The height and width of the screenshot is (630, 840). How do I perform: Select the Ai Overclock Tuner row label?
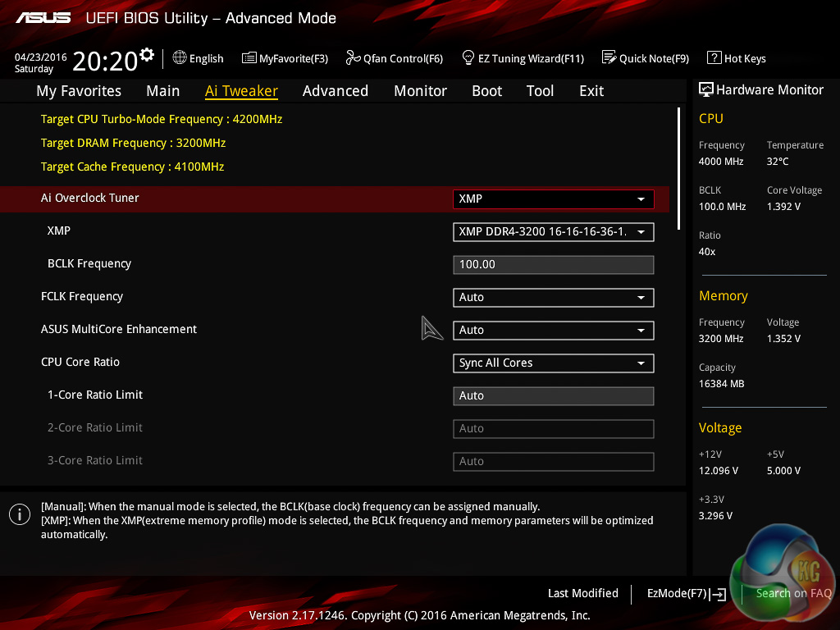click(90, 198)
